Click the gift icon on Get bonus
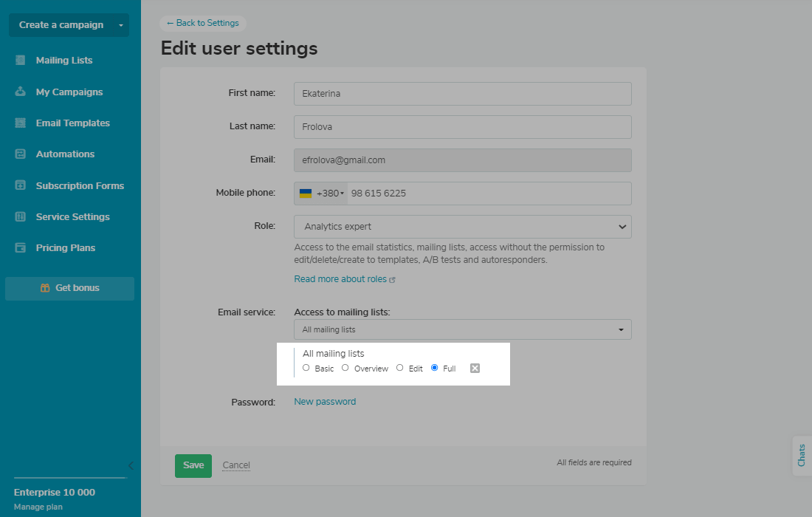 45,288
